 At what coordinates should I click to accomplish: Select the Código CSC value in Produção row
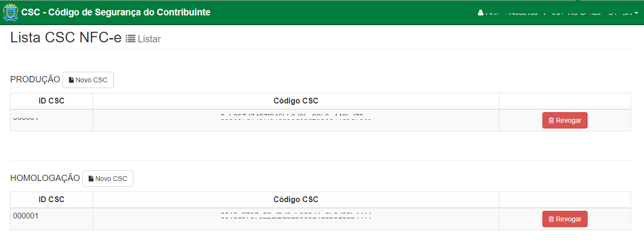click(296, 117)
